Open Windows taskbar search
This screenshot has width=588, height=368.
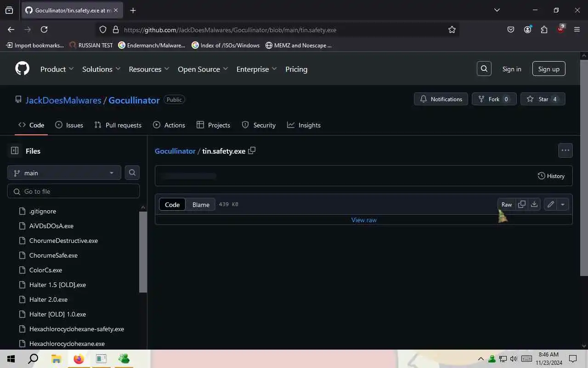coord(33,359)
